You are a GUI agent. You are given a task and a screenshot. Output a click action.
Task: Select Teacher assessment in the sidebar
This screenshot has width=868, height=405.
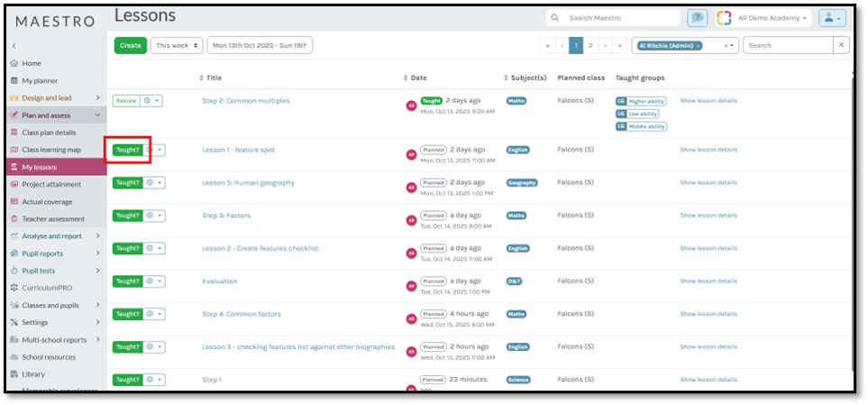pyautogui.click(x=52, y=219)
